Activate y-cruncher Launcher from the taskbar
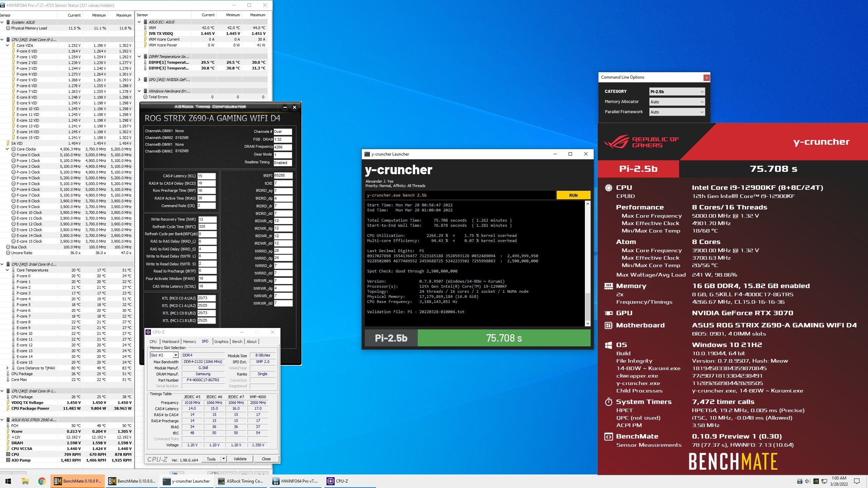This screenshot has height=488, width=868. pos(187,481)
